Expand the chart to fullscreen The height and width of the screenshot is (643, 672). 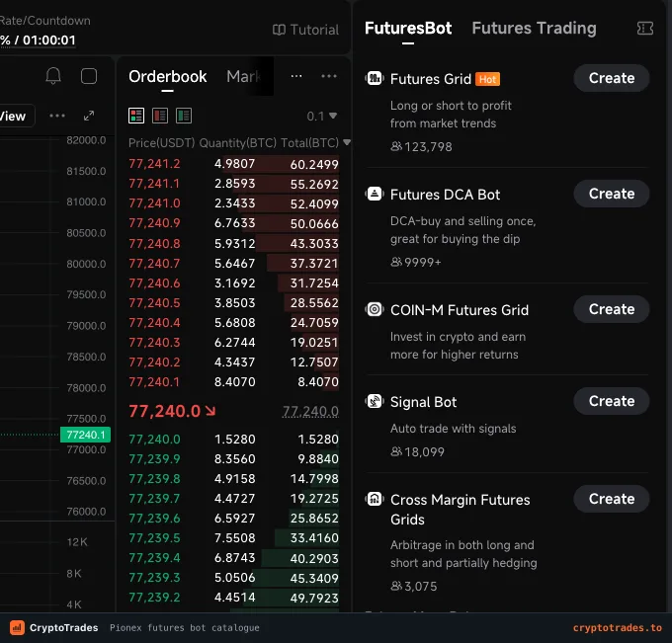pos(89,116)
